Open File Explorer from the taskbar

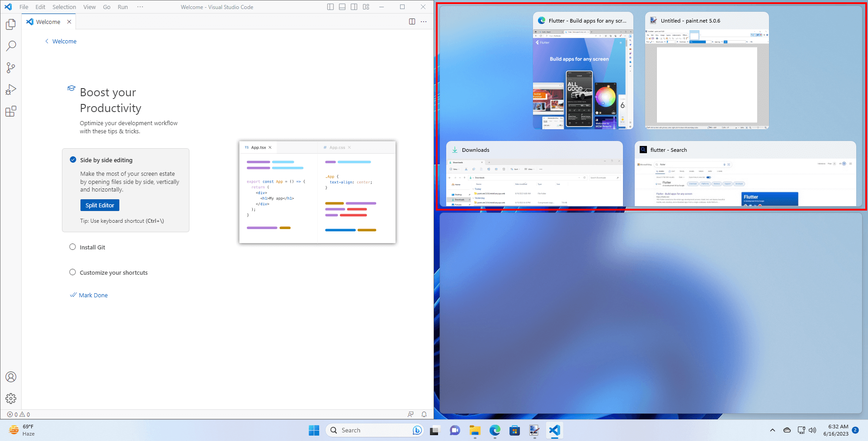point(475,430)
